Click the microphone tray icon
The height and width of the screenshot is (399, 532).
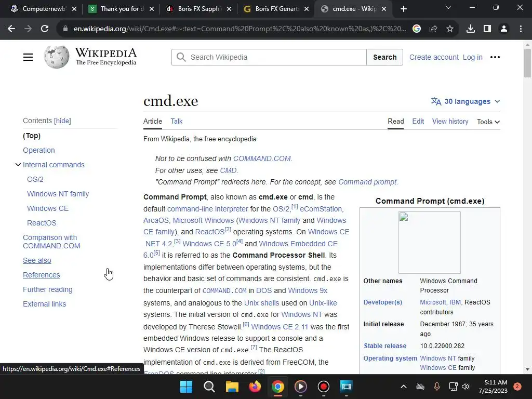(436, 387)
